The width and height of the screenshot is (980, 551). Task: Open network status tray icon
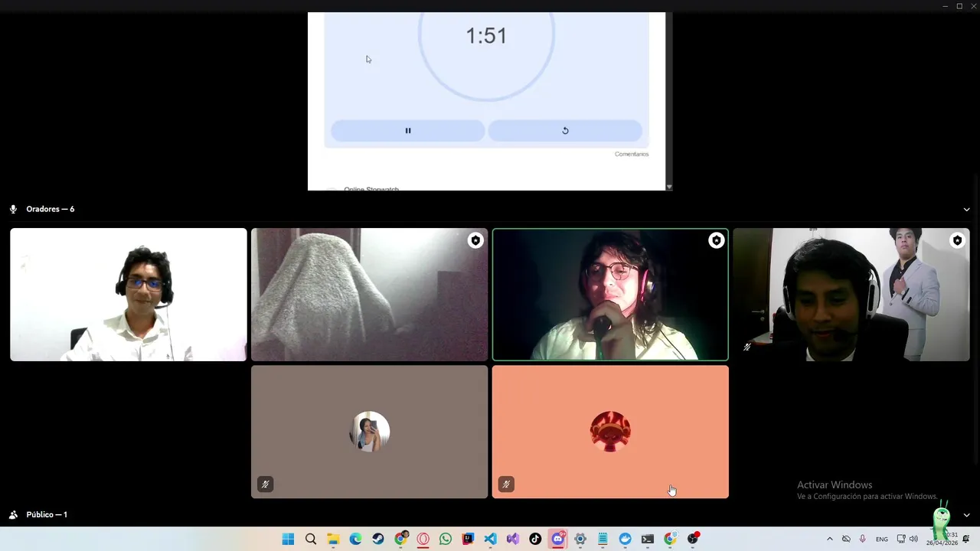901,539
